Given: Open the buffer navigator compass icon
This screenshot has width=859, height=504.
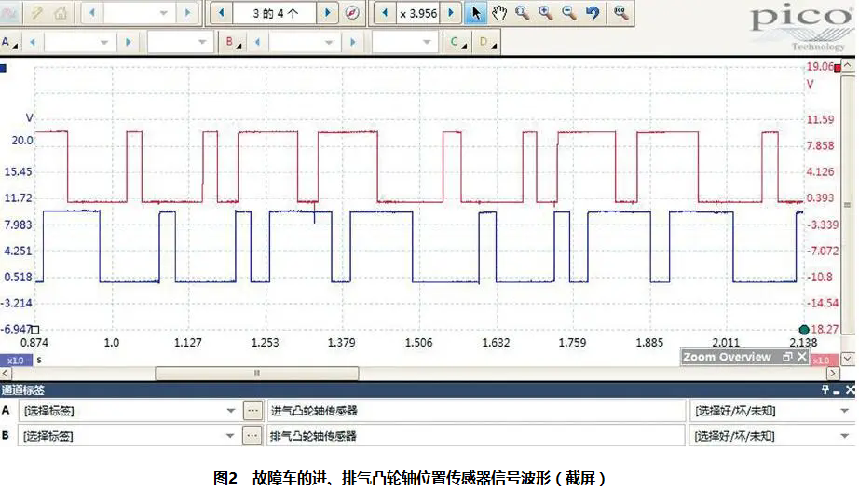Looking at the screenshot, I should 352,13.
